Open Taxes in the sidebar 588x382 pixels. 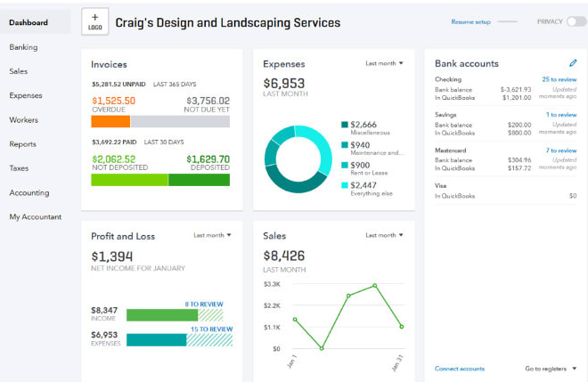pos(19,168)
